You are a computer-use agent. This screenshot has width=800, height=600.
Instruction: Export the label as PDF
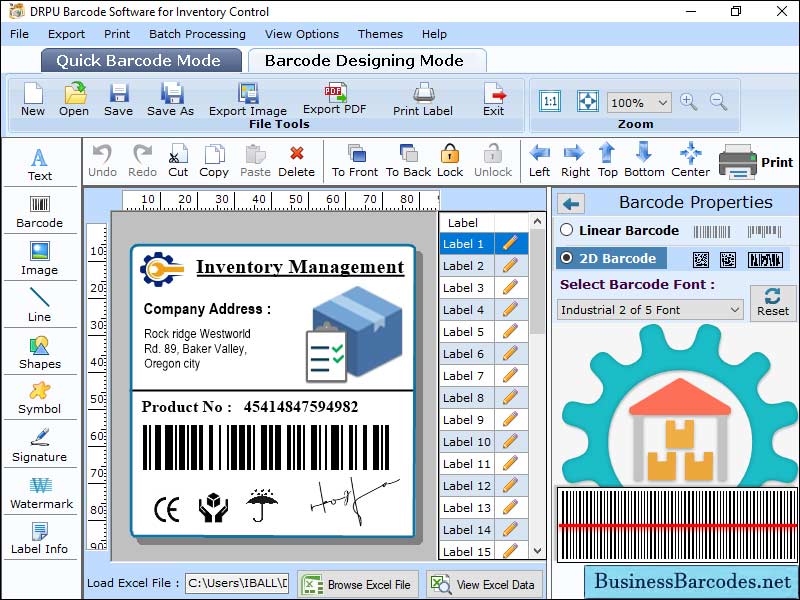337,100
